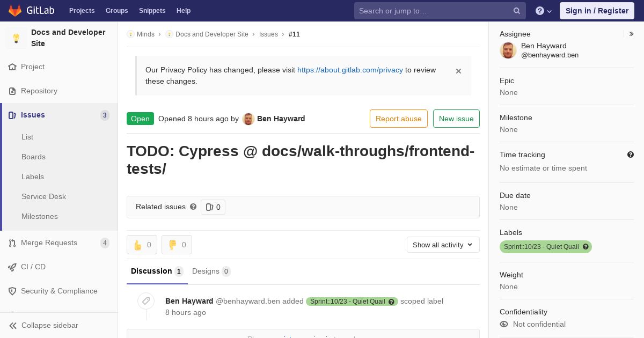Click the scoped label help icon in activity note

391,302
